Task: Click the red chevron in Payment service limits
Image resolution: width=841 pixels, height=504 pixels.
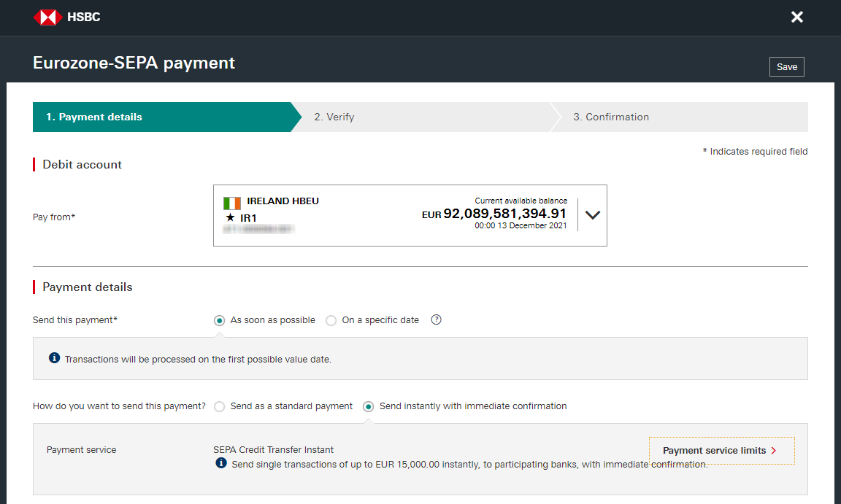Action: [x=773, y=451]
